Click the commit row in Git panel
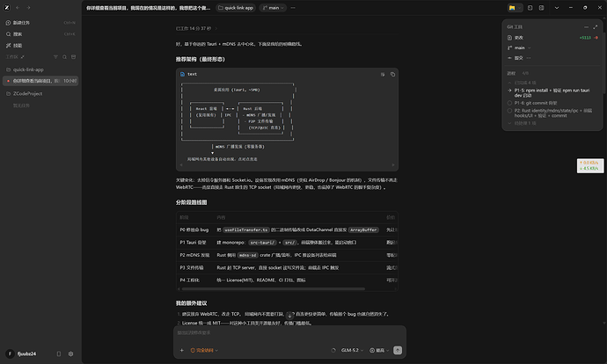Image resolution: width=607 pixels, height=364 pixels. pyautogui.click(x=552, y=58)
